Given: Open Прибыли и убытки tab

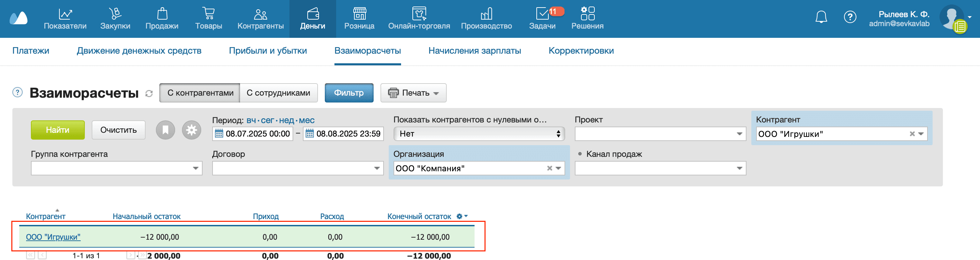Looking at the screenshot, I should pos(268,51).
